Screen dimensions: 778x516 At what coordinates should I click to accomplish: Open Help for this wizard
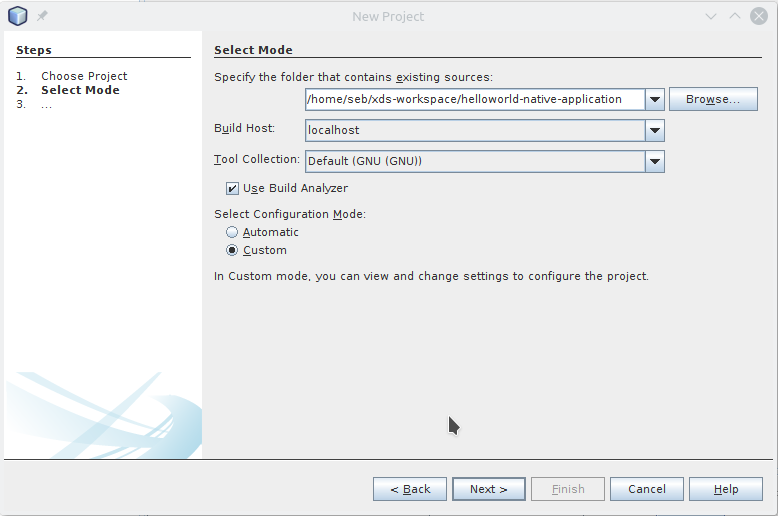pyautogui.click(x=726, y=489)
